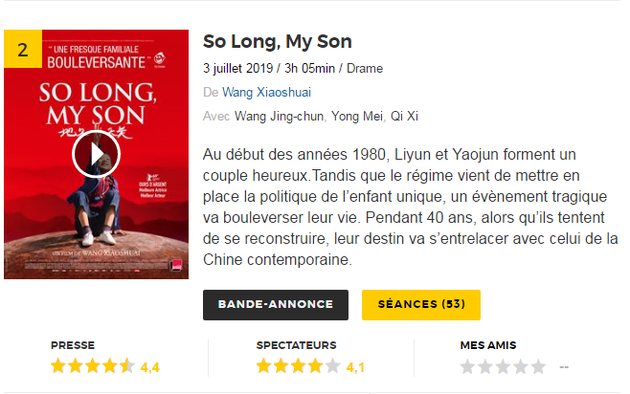The image size is (630, 394).
Task: Click the first grey star under MES AMIS
Action: [468, 366]
